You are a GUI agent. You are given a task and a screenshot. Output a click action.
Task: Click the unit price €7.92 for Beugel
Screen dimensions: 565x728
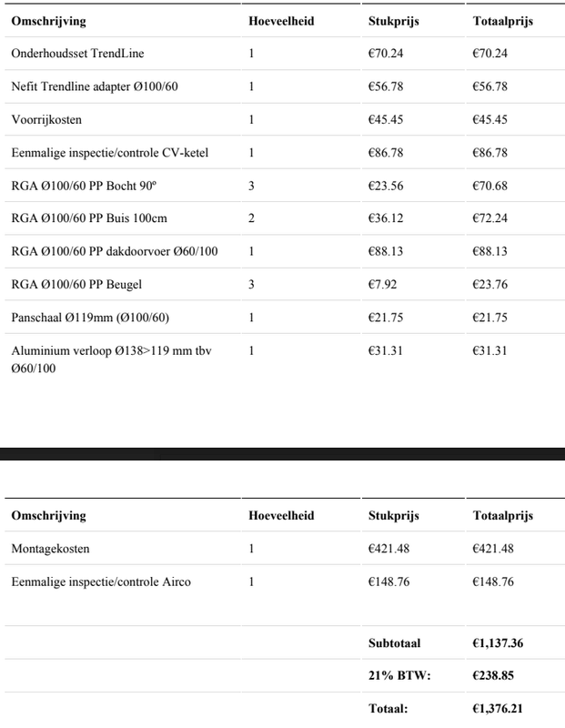[x=382, y=285]
